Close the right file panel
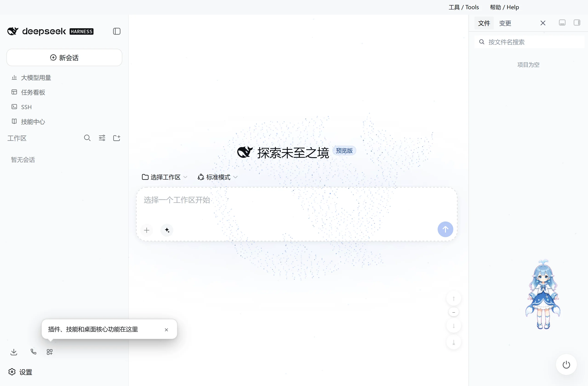Screen dimensions: 588x386 pyautogui.click(x=543, y=23)
